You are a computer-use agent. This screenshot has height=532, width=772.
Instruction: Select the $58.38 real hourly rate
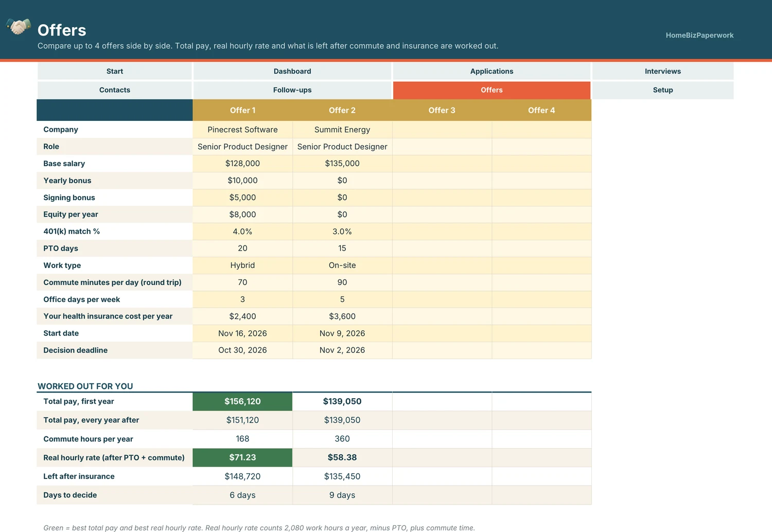point(342,457)
